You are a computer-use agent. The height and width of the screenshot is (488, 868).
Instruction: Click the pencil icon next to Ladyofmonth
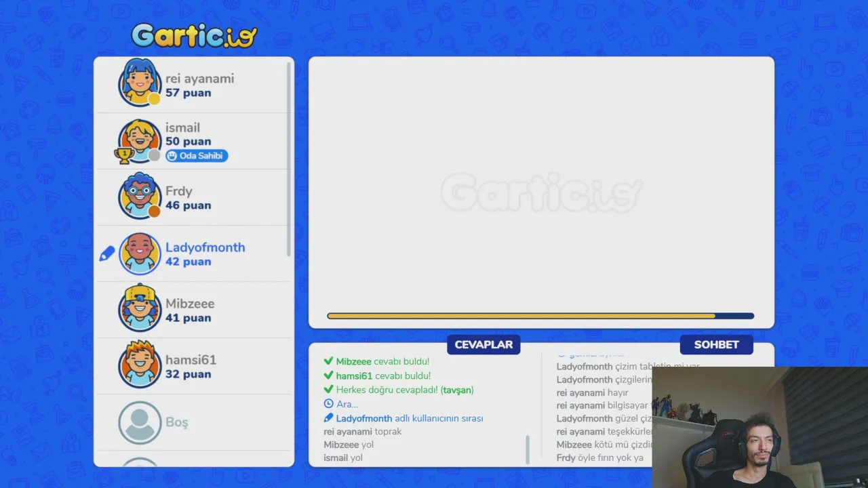coord(107,254)
